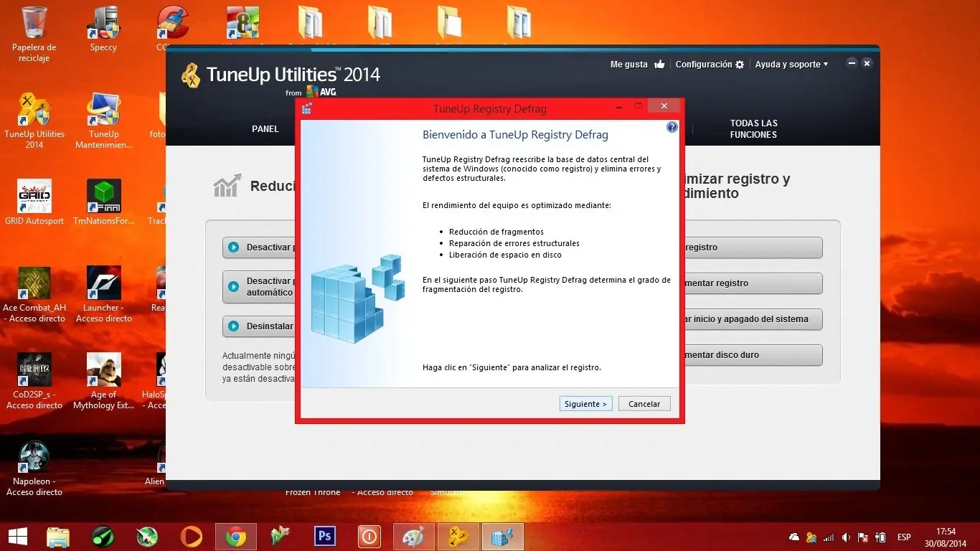
Task: Click the 'mentar disco duro' button
Action: pos(753,355)
